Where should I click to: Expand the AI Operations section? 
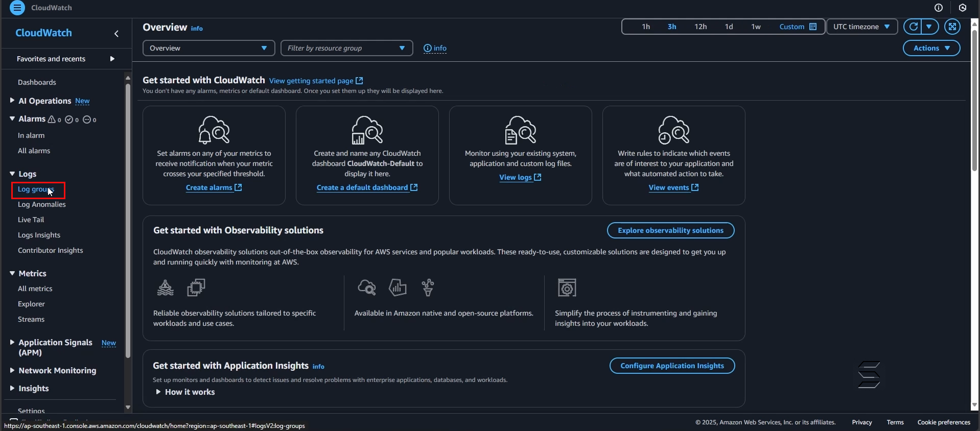[x=12, y=101]
